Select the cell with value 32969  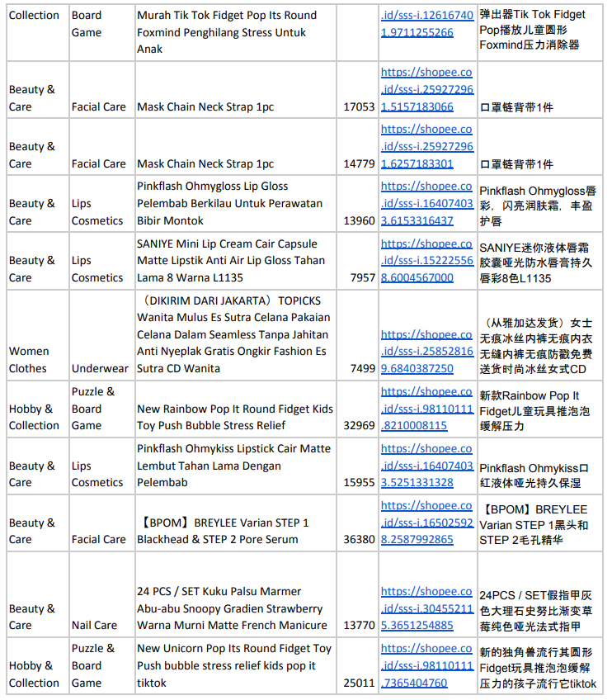click(359, 425)
